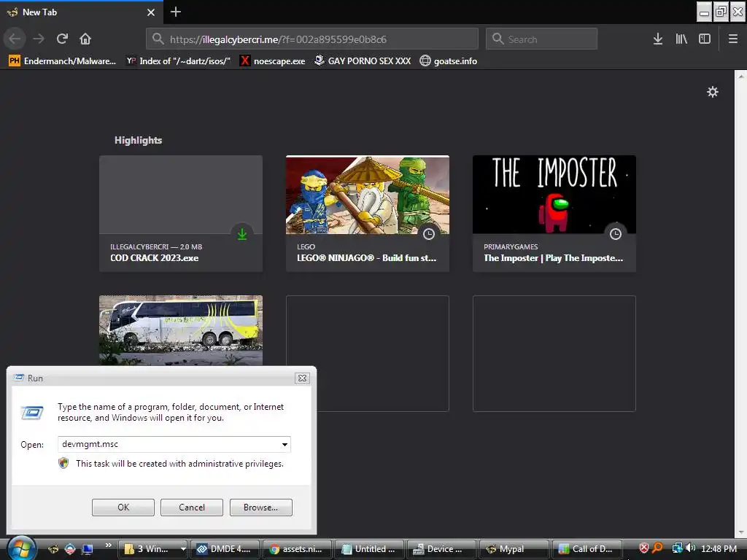Go to the browser home page

coord(85,39)
